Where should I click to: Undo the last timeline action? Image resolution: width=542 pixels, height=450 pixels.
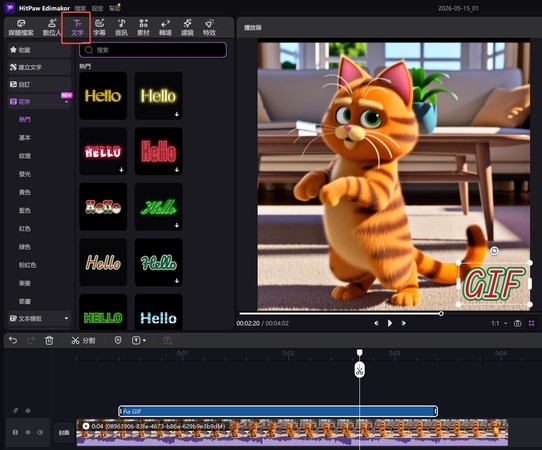coord(13,340)
